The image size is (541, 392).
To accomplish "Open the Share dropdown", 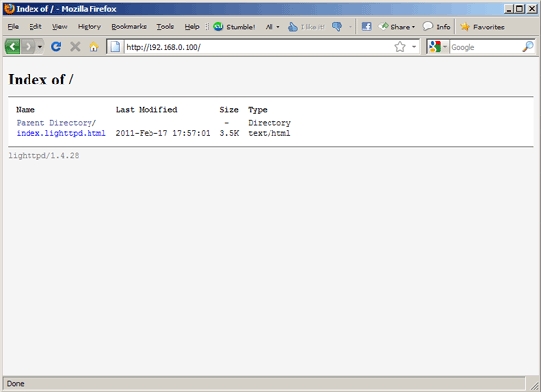I will (396, 27).
